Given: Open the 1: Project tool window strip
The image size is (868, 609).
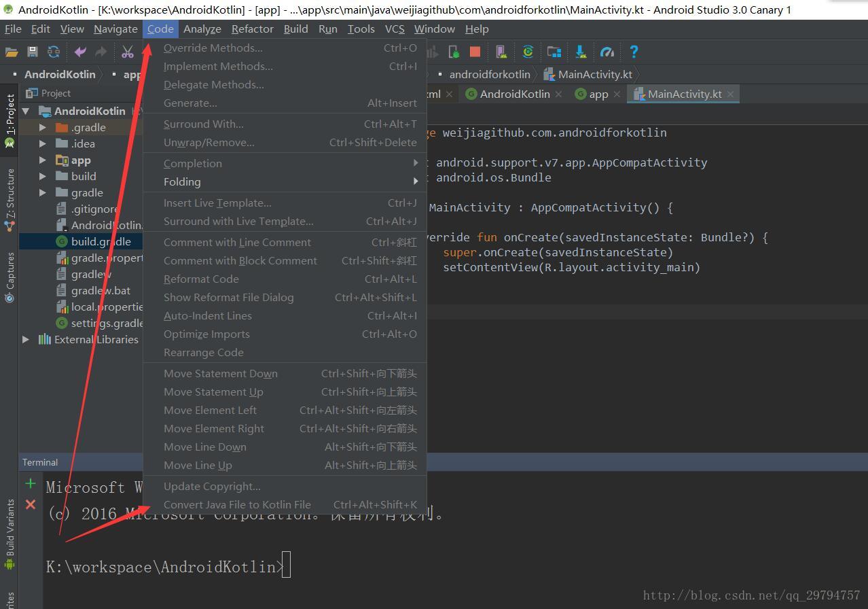Looking at the screenshot, I should tap(10, 120).
